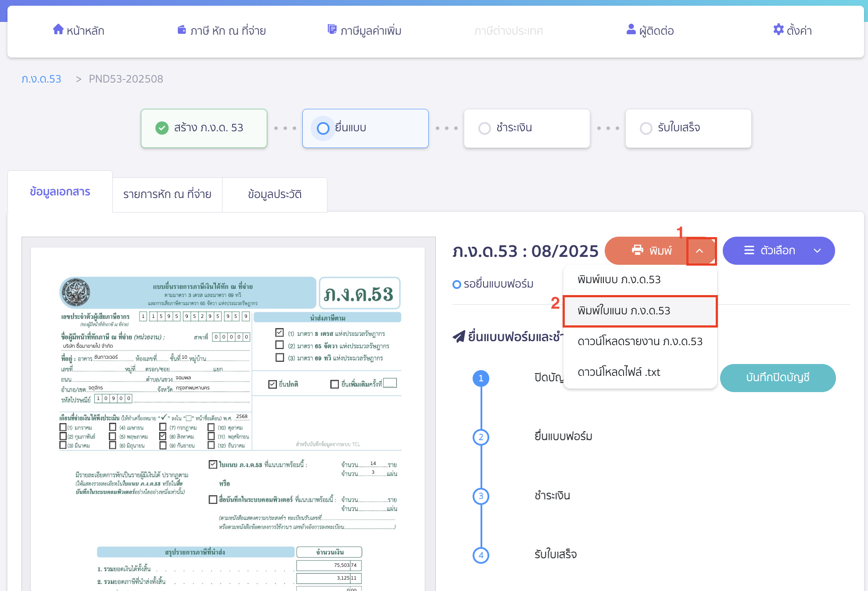Click step circle 2 for ยื่นแบบฟอร์ม
The width and height of the screenshot is (868, 591).
[481, 437]
